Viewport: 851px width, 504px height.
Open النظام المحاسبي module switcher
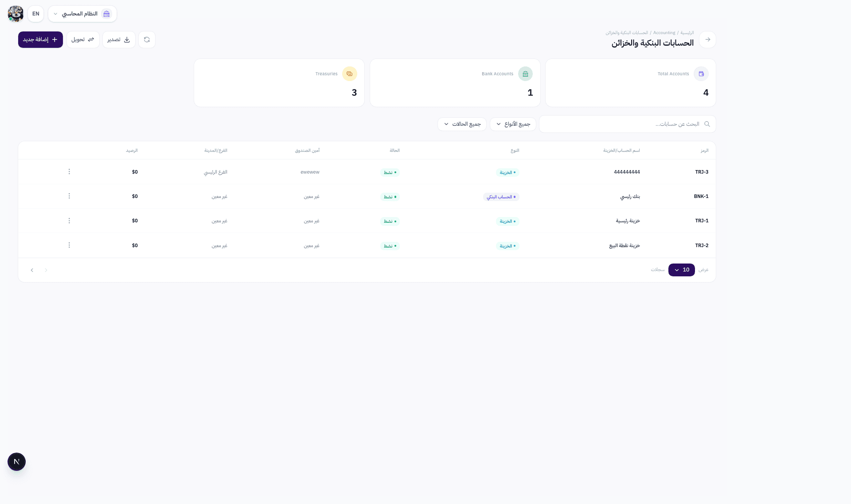(x=82, y=14)
